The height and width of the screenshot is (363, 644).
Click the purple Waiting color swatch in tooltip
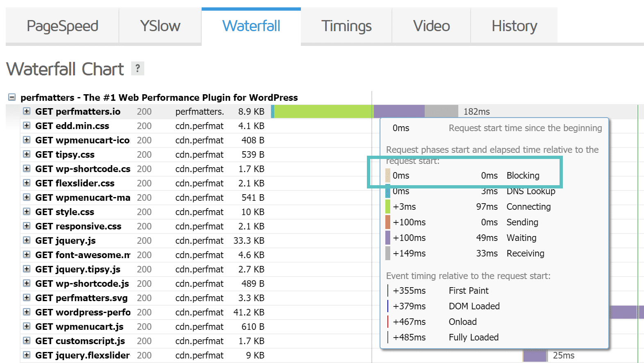tap(388, 238)
